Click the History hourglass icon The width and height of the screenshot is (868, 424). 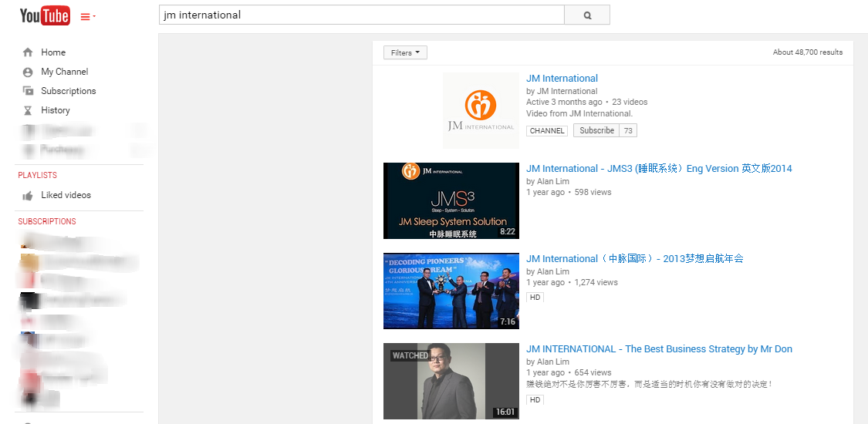pyautogui.click(x=28, y=110)
